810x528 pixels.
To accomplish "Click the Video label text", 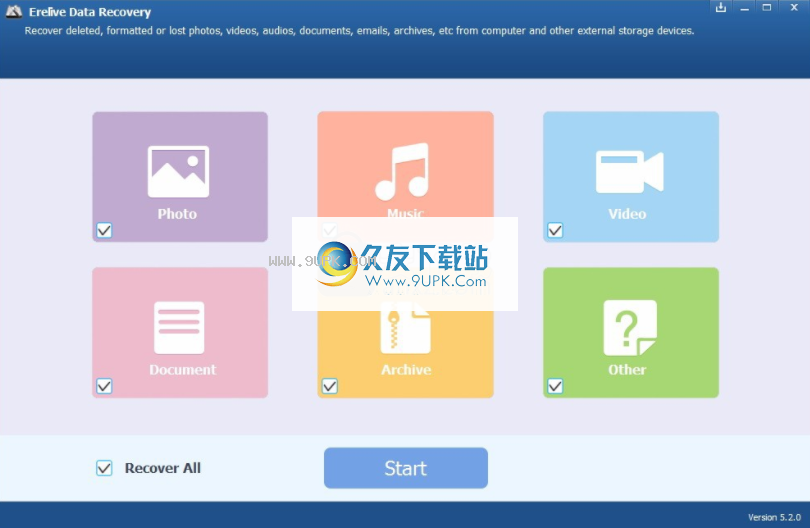I will click(x=627, y=214).
